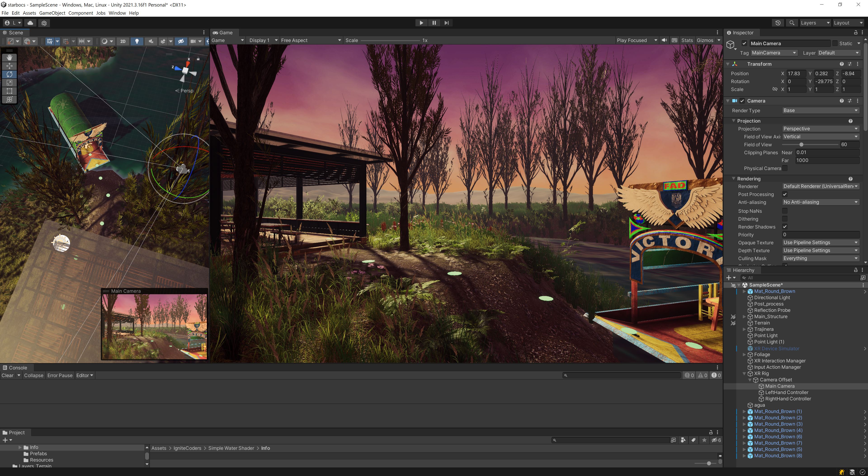Toggle 2D scene view mode
This screenshot has width=868, height=476.
(x=123, y=41)
